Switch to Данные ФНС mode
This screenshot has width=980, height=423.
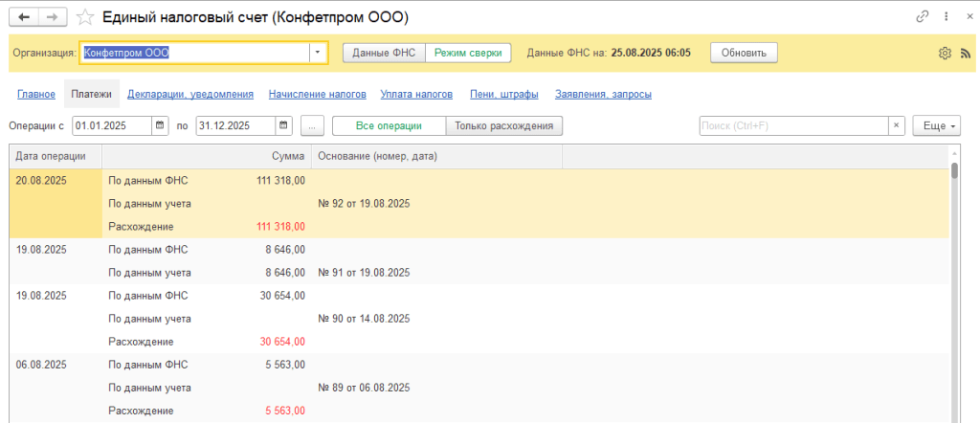point(383,53)
